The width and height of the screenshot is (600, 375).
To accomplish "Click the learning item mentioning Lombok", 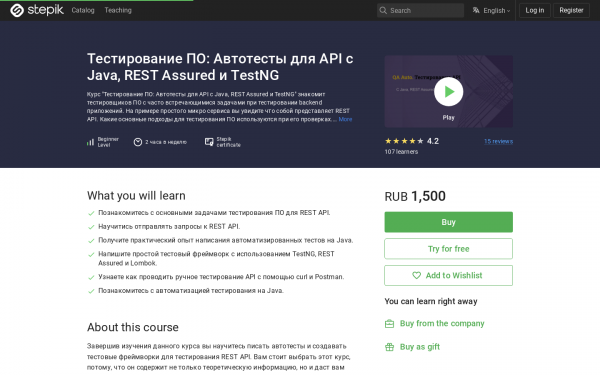I will tap(216, 258).
